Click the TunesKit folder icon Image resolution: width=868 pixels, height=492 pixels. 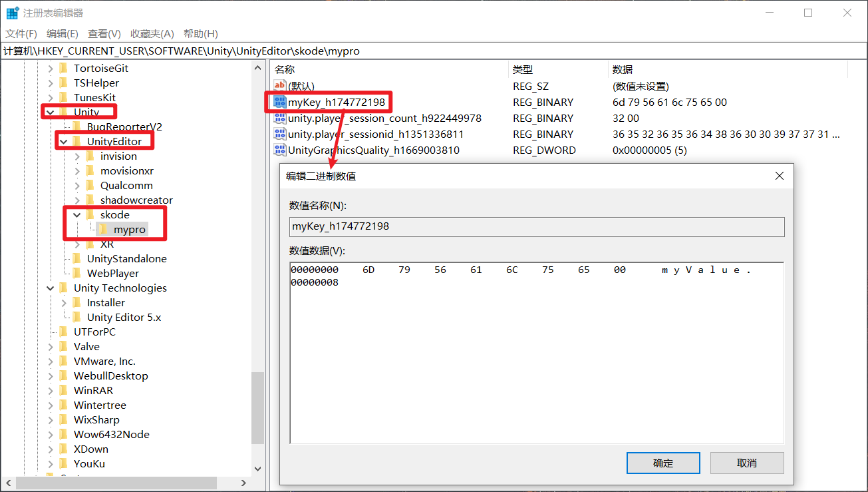point(64,97)
